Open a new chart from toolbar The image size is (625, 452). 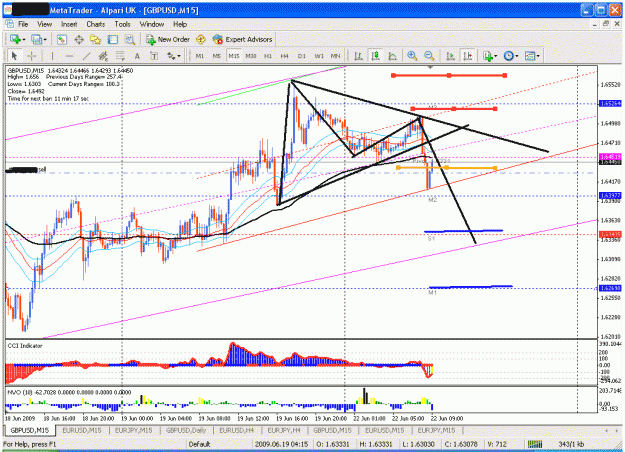coord(15,39)
